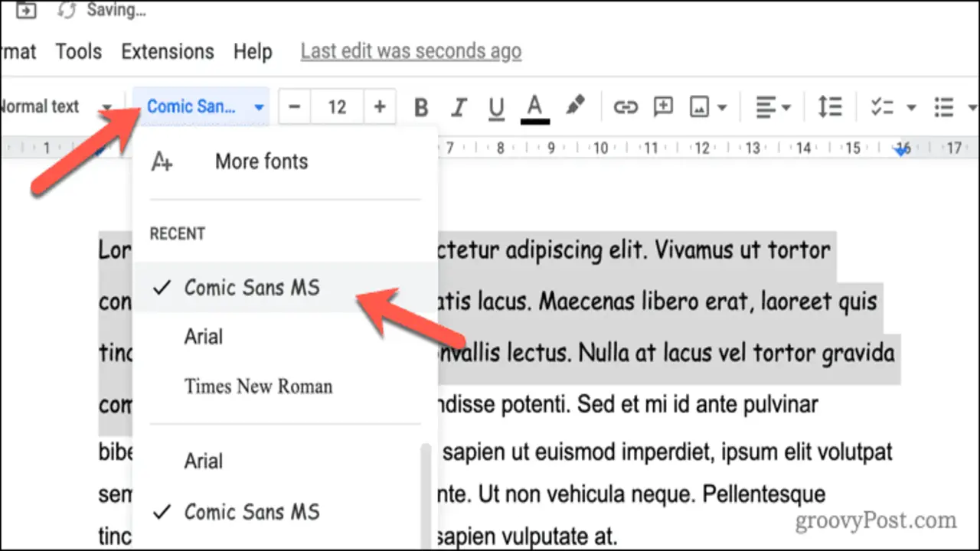This screenshot has width=980, height=551.
Task: Expand the insert image dropdown arrow
Action: pyautogui.click(x=722, y=108)
